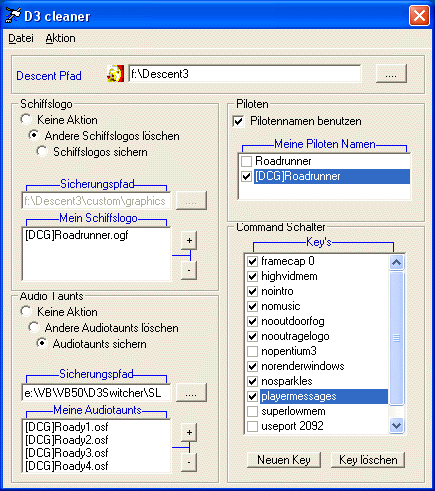Click the Key's list scroll up arrow
The image size is (435, 491).
point(396,263)
